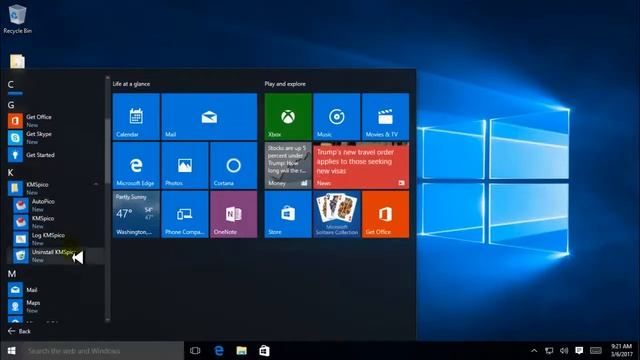
Task: Jump via the letter K header
Action: pos(11,173)
